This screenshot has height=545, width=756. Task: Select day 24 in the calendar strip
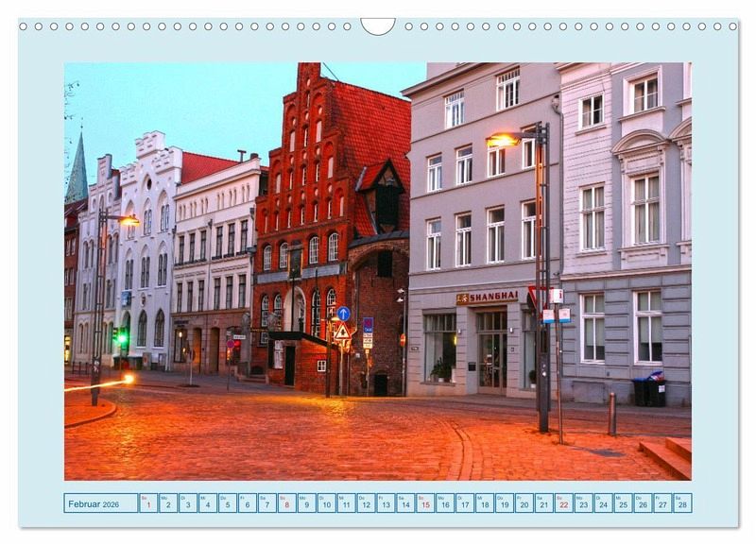click(x=603, y=502)
